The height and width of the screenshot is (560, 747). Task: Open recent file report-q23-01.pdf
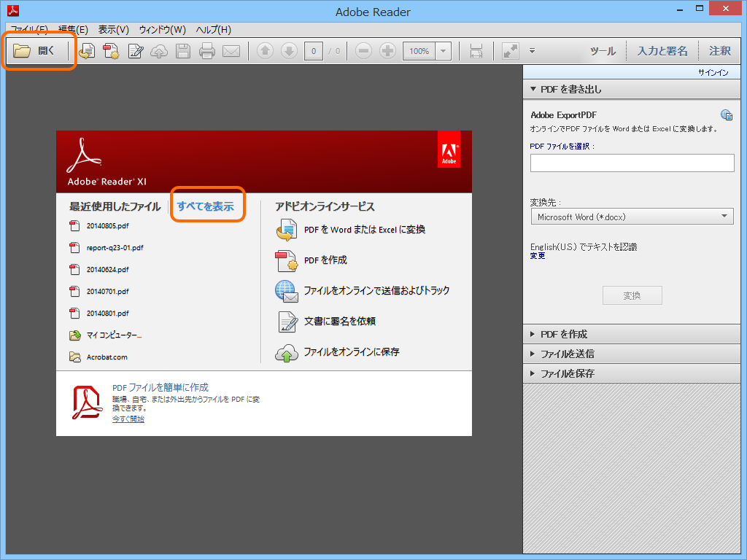pos(107,248)
